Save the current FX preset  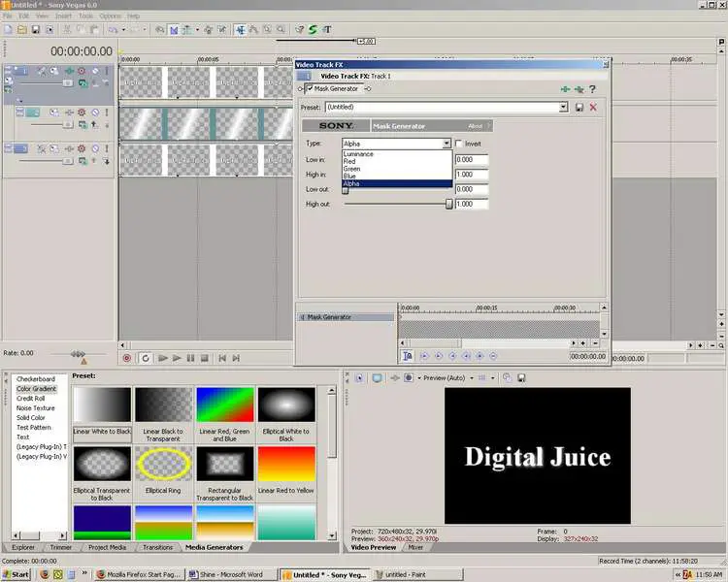pos(579,108)
